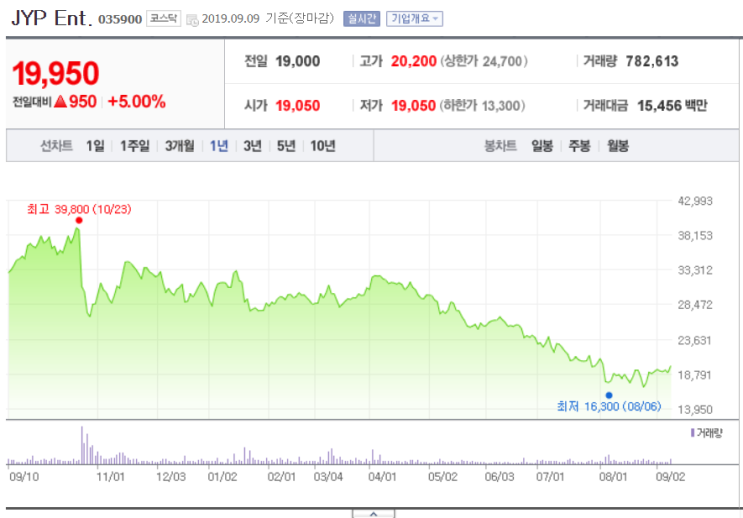Viewport: 743px width, 518px height.
Task: Click the red up-triangle change icon
Action: [61, 101]
